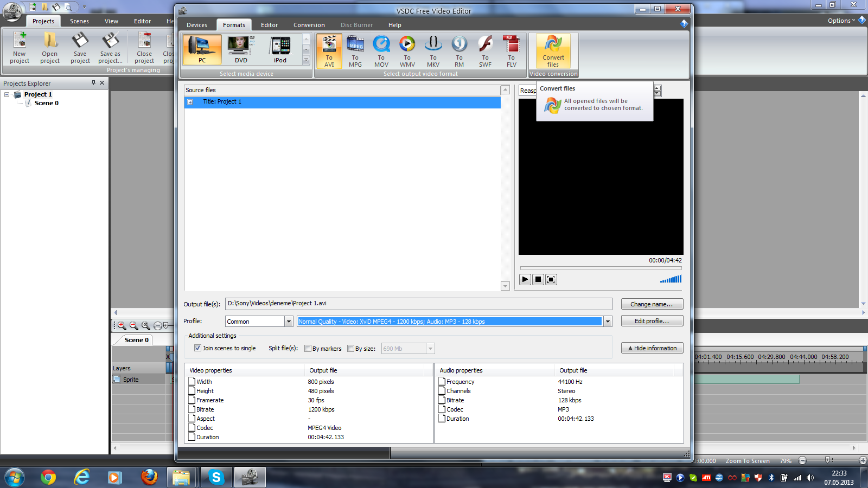Toggle Join scenes to single checkbox
This screenshot has width=868, height=488.
click(x=197, y=348)
